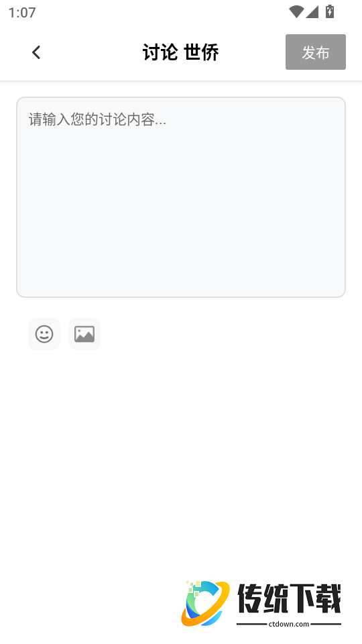
Task: Click the empty bottom of the text area
Action: 181,267
